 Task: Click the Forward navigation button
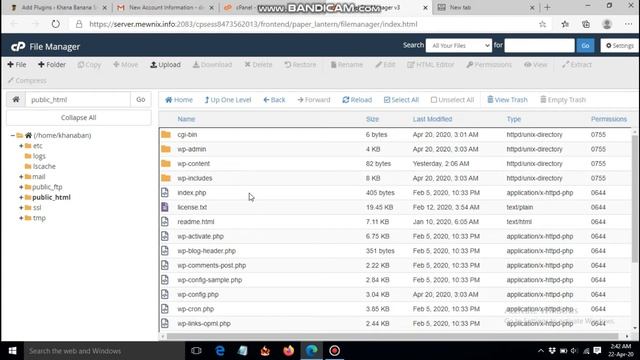tap(313, 100)
